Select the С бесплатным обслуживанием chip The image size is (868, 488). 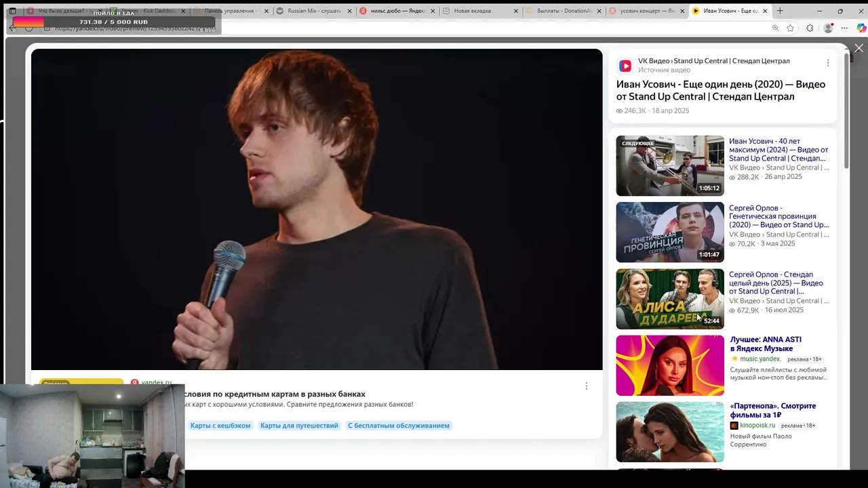pos(399,426)
